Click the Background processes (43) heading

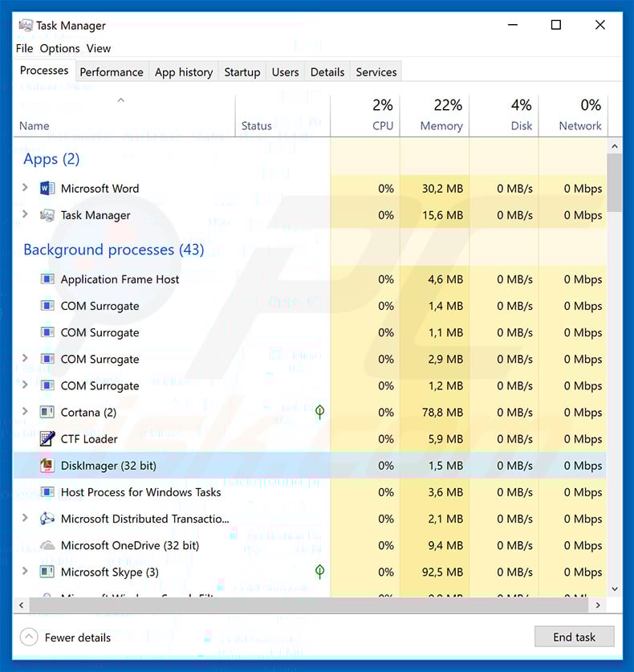point(114,250)
